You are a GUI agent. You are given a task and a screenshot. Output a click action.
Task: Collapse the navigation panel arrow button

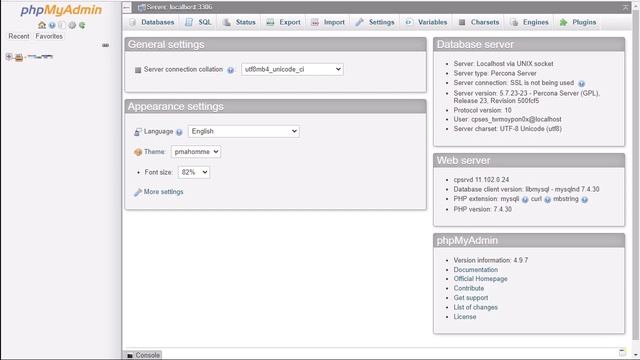127,7
